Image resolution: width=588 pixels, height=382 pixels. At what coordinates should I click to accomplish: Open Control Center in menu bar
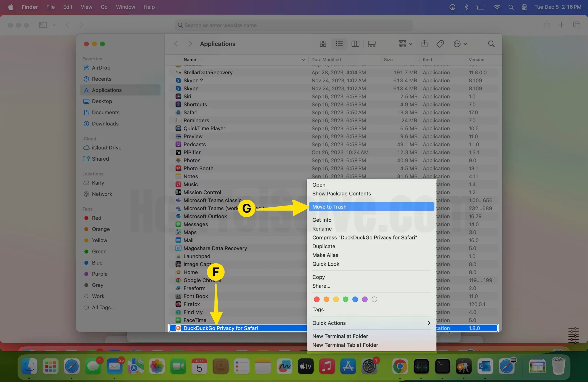pyautogui.click(x=524, y=7)
